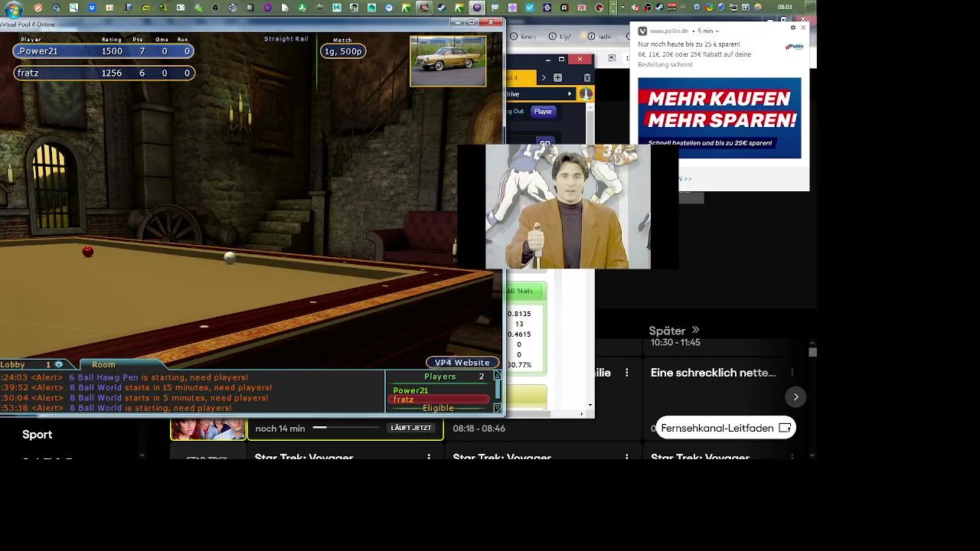Click the Eligible label in the players panel
The width and height of the screenshot is (980, 551).
click(438, 408)
